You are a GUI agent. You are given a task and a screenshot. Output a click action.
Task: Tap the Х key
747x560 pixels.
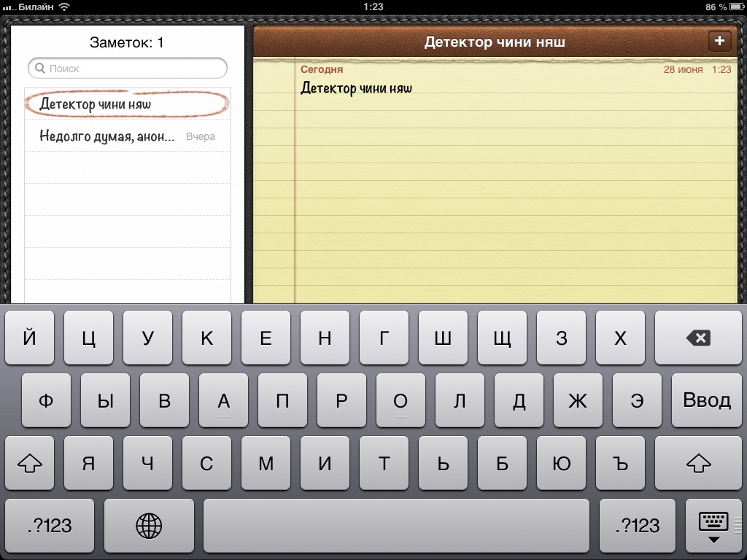620,338
